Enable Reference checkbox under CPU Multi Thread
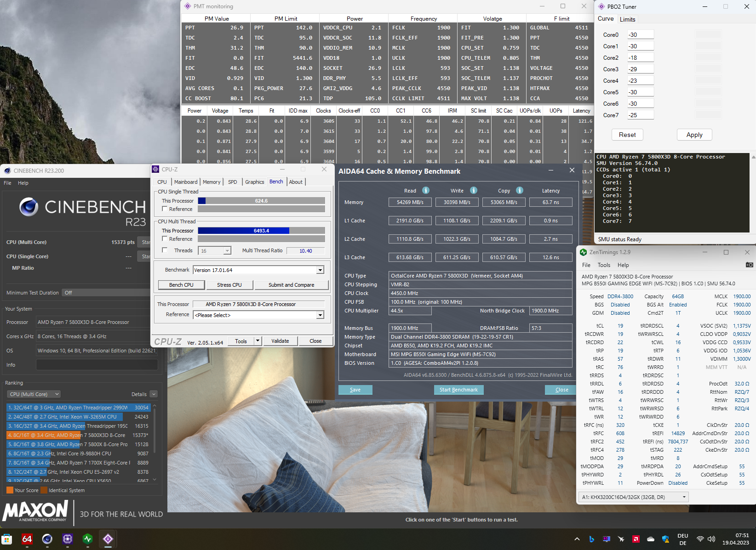Viewport: 756px width, 550px height. coord(165,239)
